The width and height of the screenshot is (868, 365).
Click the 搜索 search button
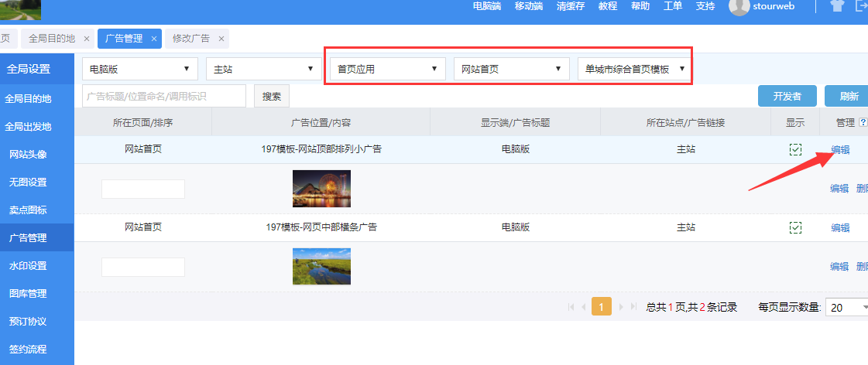(272, 97)
